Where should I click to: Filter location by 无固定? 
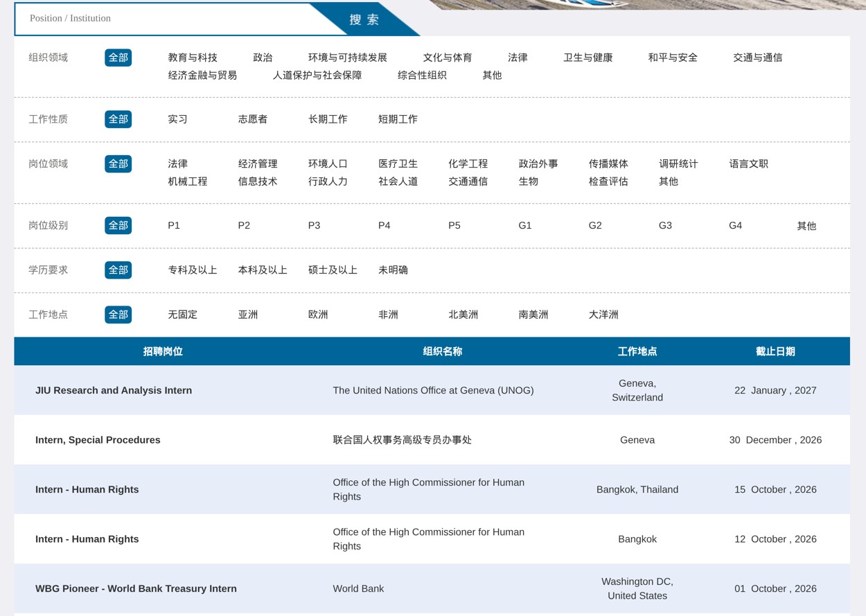182,315
